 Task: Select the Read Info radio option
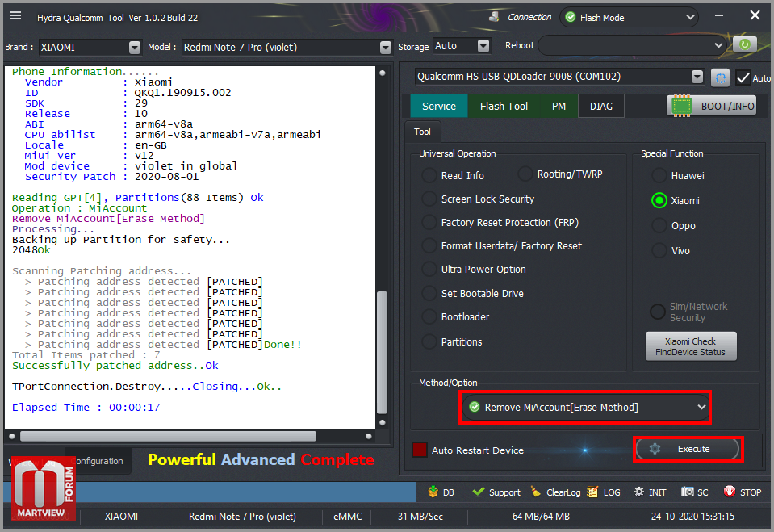click(x=429, y=176)
